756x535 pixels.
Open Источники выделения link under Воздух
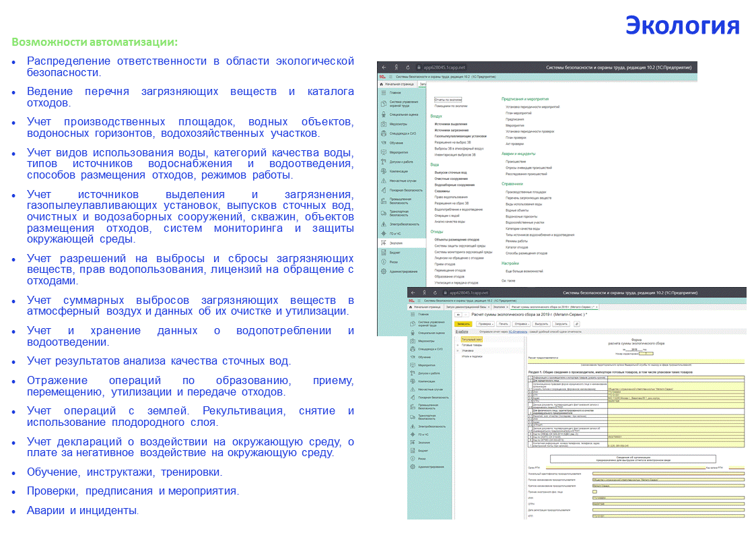pos(451,124)
